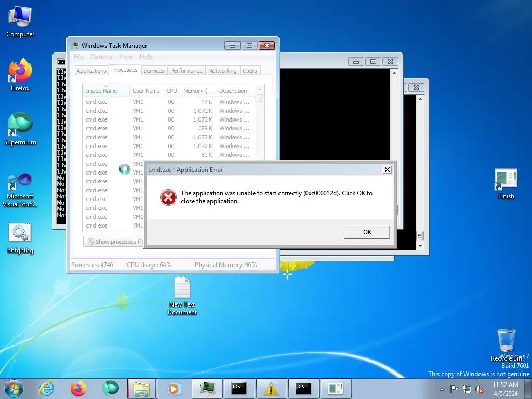Maximize the Windows Task Manager window
Screen dimensions: 532x399
[249, 46]
